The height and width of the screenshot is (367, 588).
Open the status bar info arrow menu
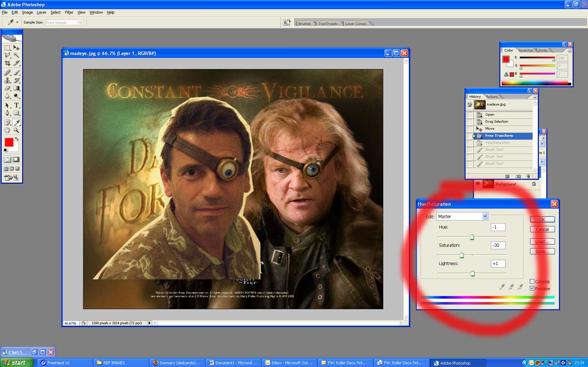pyautogui.click(x=149, y=323)
